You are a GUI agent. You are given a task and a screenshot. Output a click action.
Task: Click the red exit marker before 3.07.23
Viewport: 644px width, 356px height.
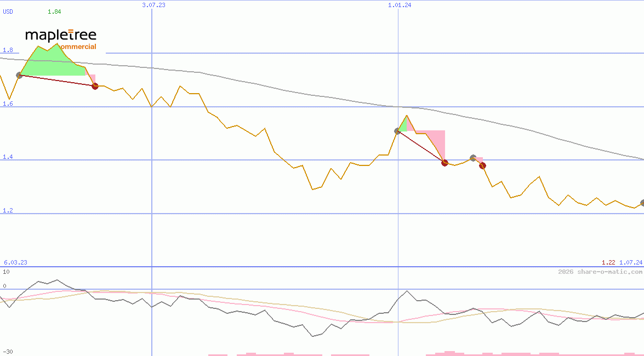coord(95,86)
